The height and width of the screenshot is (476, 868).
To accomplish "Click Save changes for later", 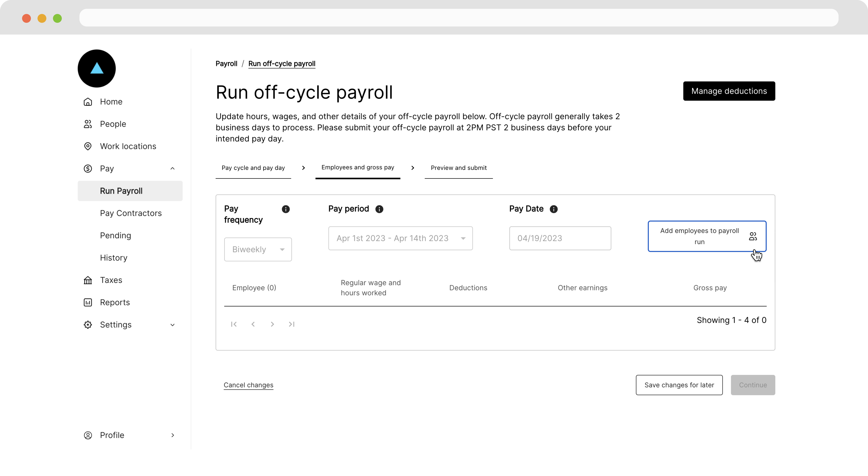I will (x=679, y=385).
